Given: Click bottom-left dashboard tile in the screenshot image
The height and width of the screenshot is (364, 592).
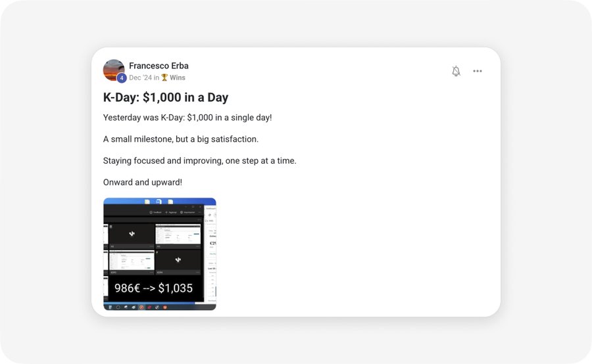Looking at the screenshot, I should tap(132, 260).
